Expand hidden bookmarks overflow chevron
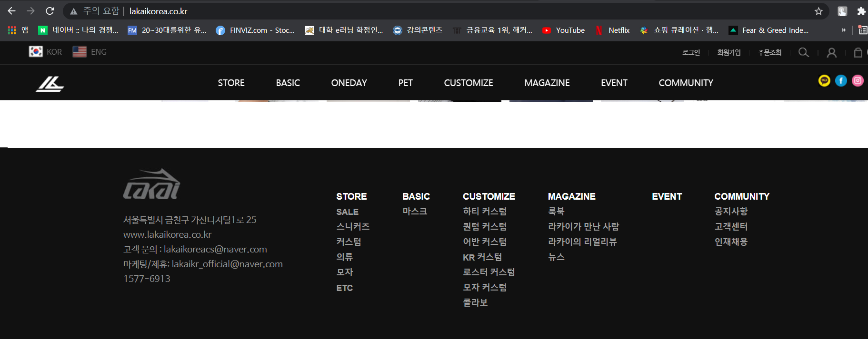868x339 pixels. tap(843, 30)
